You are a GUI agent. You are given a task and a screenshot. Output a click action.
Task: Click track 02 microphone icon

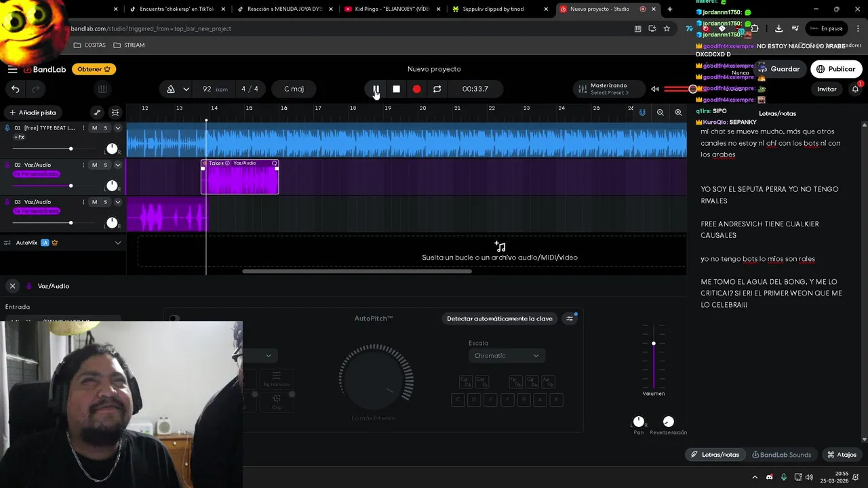point(7,165)
